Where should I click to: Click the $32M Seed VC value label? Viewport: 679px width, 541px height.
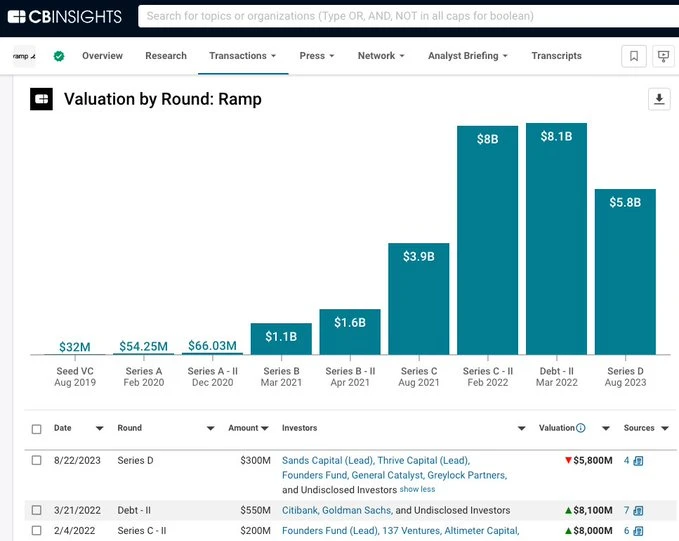75,347
